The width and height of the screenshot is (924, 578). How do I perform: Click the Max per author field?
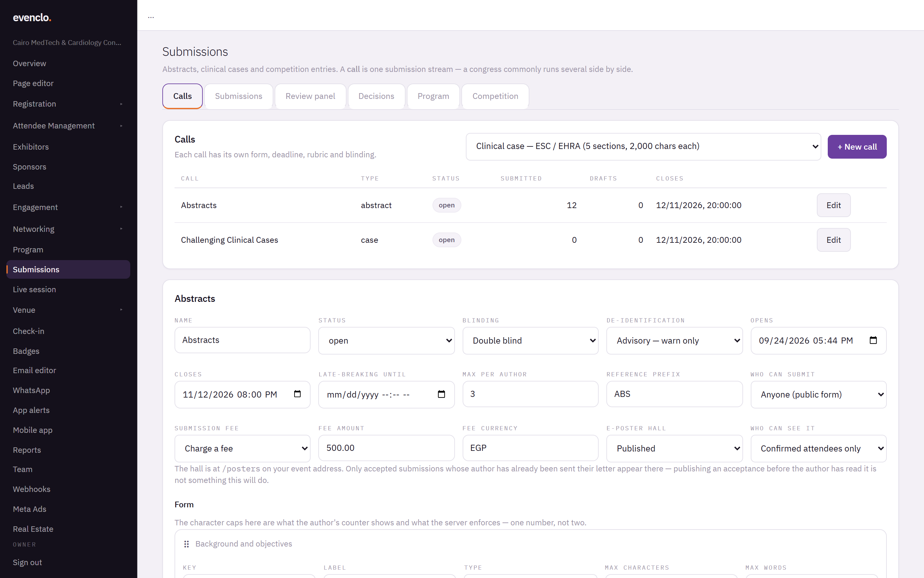(530, 394)
